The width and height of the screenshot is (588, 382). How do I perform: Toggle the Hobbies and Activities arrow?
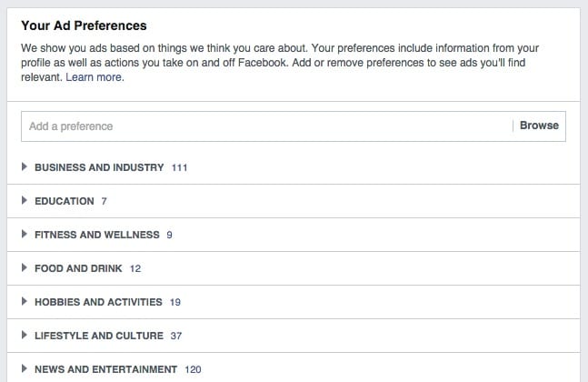[x=25, y=302]
